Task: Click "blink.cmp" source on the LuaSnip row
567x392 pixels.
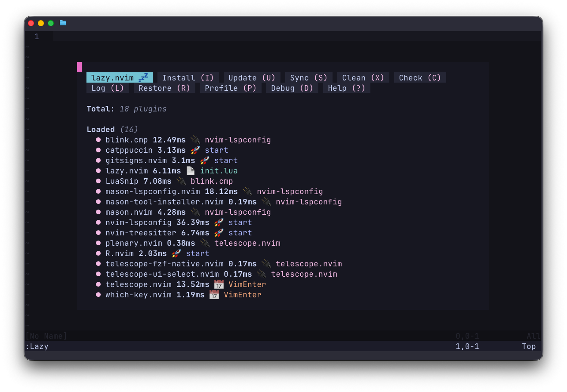Action: coord(212,181)
